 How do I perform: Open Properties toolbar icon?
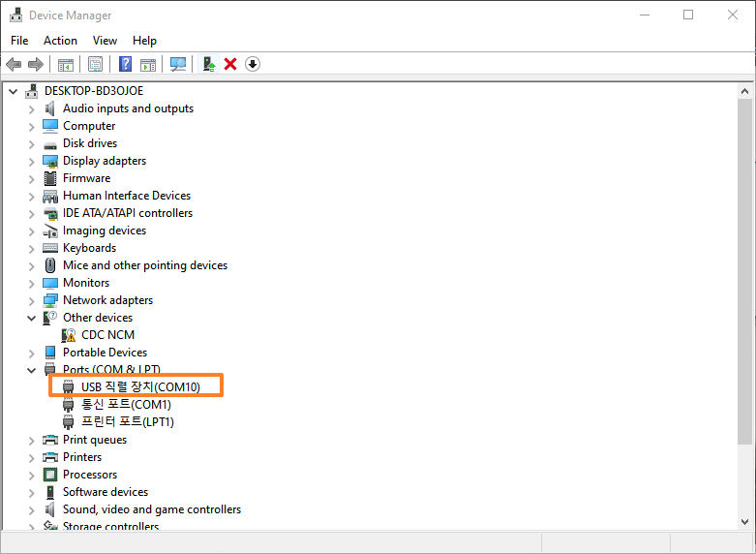(x=95, y=64)
